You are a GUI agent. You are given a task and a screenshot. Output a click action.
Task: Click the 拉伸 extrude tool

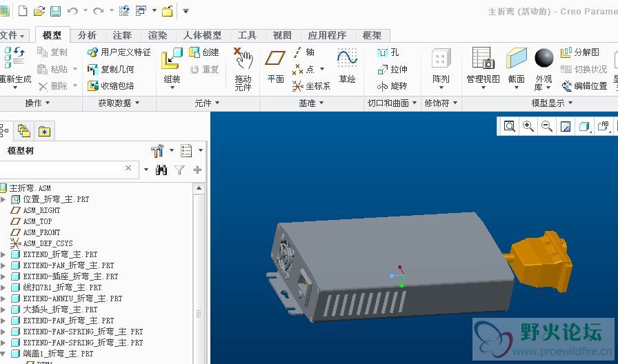[392, 70]
